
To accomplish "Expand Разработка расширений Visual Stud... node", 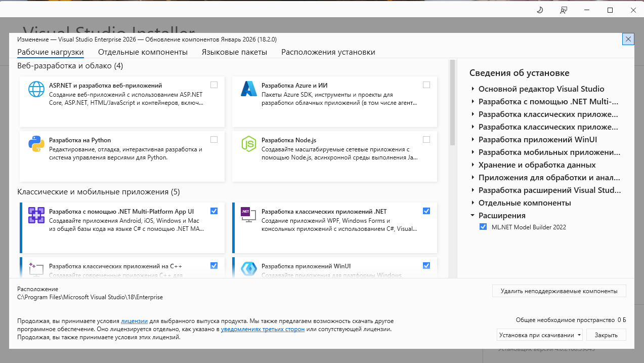I will pos(473,190).
